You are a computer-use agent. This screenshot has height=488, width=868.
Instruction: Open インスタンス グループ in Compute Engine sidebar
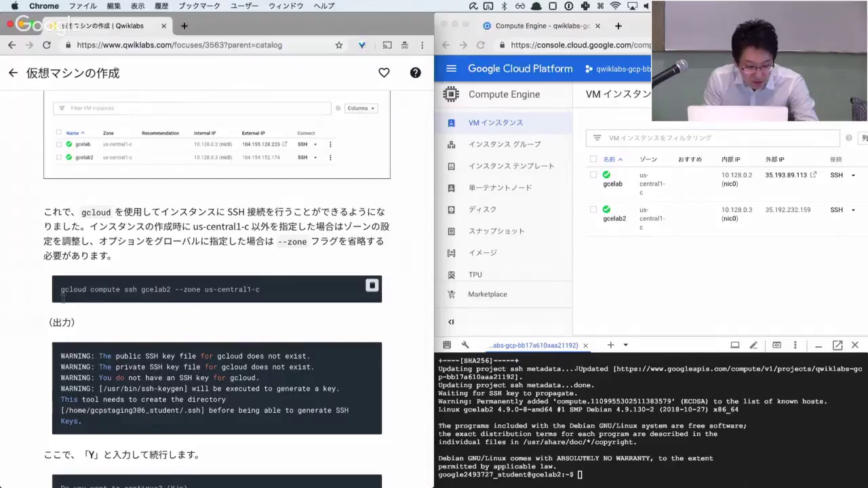tap(504, 144)
